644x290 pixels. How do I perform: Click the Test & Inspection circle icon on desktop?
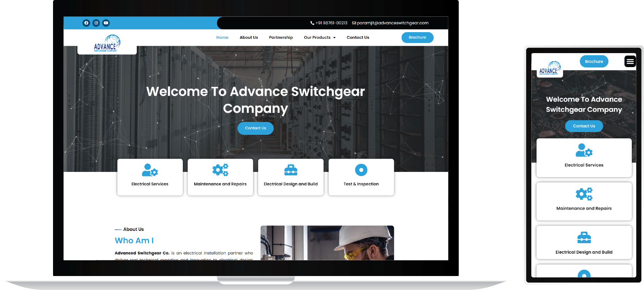[x=361, y=170]
